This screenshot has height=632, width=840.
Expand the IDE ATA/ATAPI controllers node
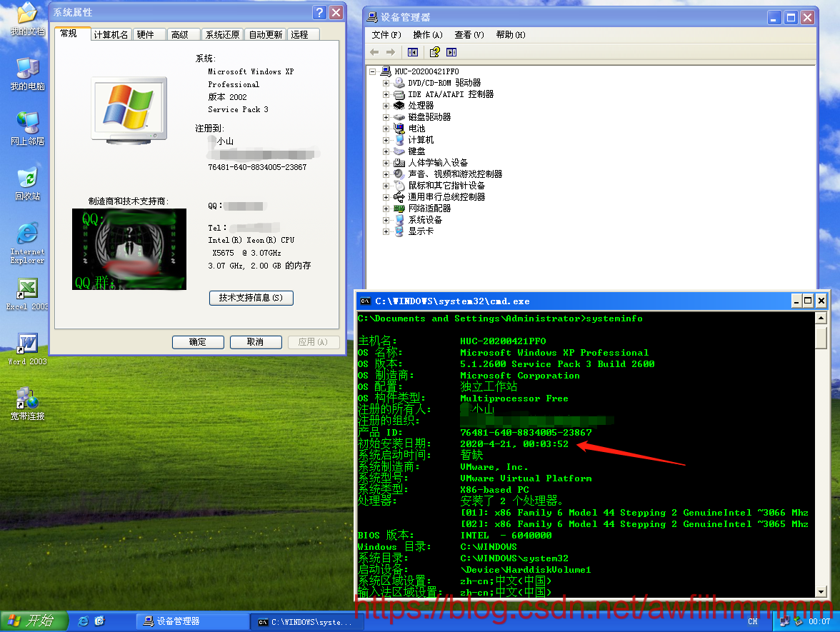coord(386,94)
